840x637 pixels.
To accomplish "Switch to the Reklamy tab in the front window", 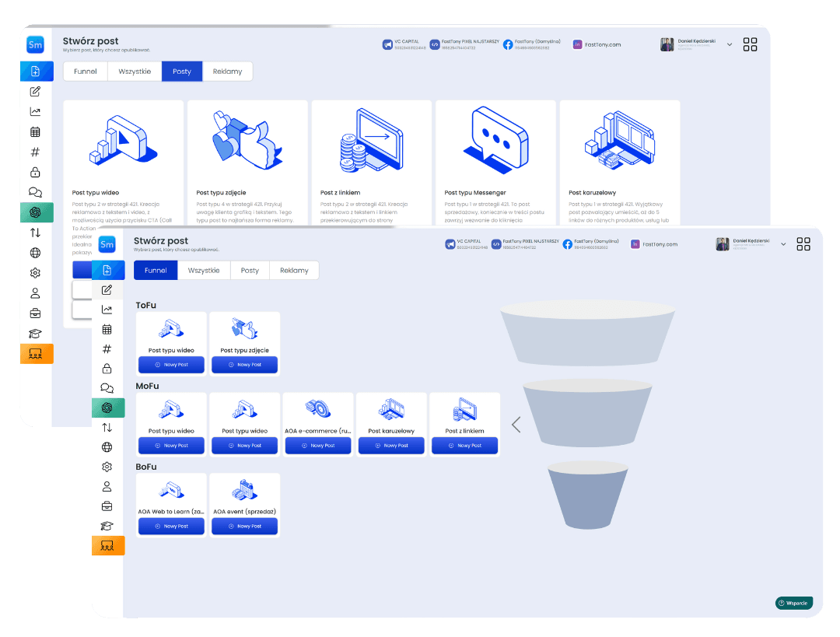I will tap(294, 271).
